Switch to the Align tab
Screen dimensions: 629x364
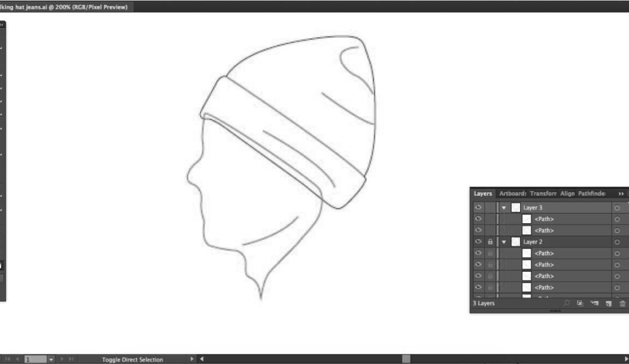pyautogui.click(x=568, y=193)
